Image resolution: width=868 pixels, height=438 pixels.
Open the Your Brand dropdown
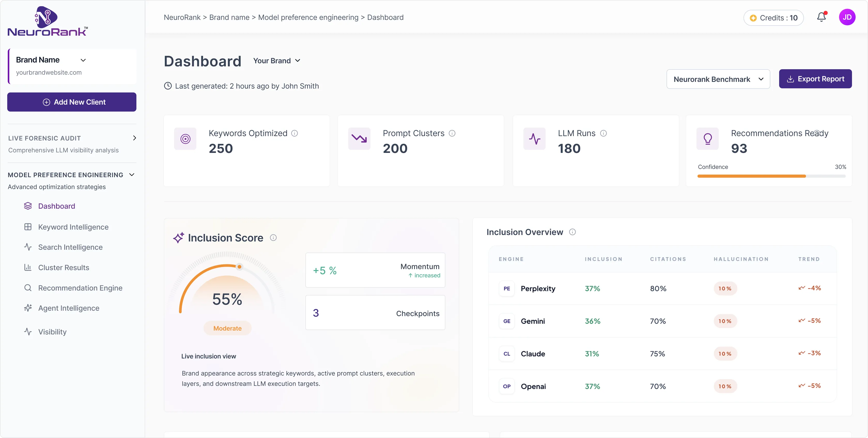click(277, 61)
